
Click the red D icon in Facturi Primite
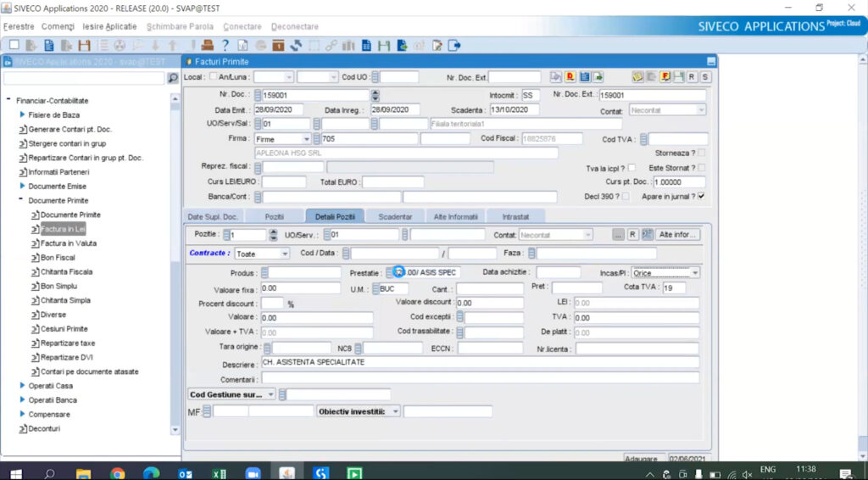point(570,77)
